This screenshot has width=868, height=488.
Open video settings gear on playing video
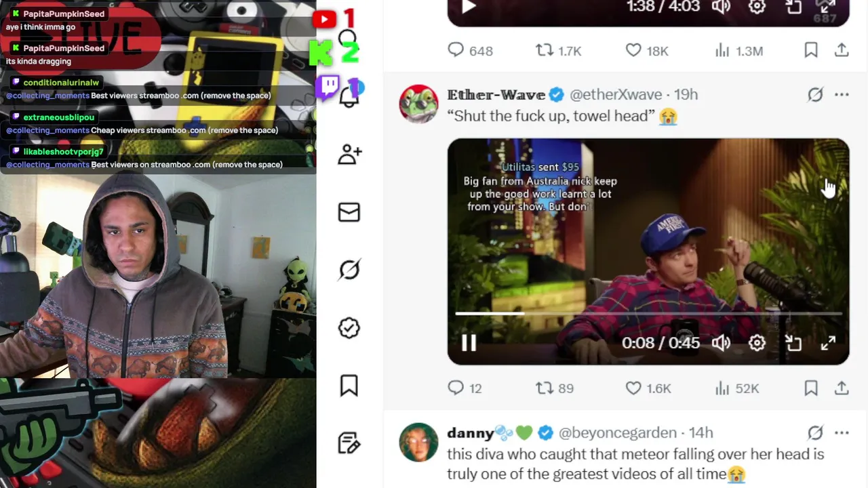757,343
